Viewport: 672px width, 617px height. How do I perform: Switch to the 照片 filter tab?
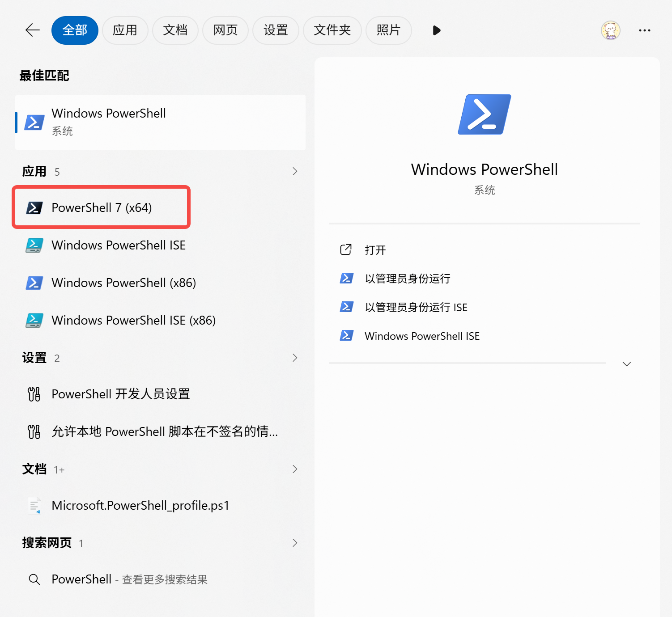(x=388, y=30)
